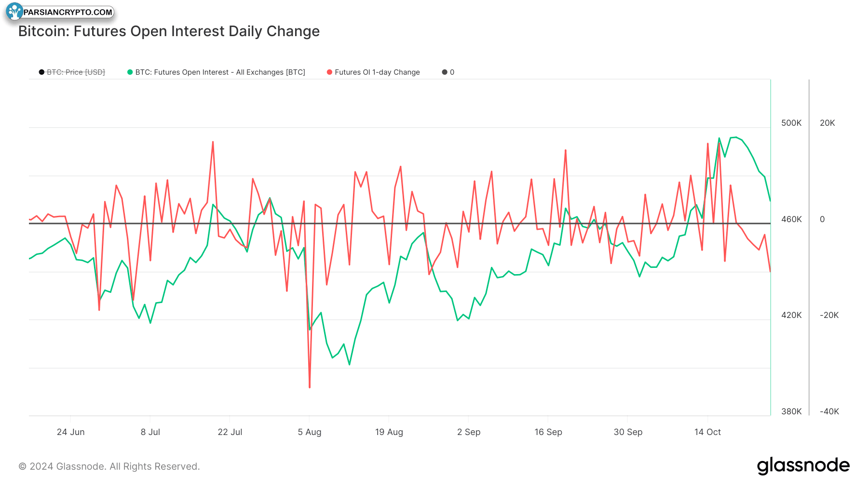Screen dimensions: 868x488
Task: Click the green line's lowest trough in mid-August
Action: pos(349,364)
